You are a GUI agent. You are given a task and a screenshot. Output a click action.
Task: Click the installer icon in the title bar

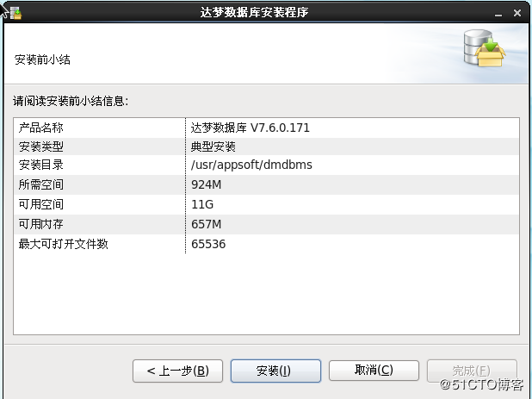click(15, 13)
